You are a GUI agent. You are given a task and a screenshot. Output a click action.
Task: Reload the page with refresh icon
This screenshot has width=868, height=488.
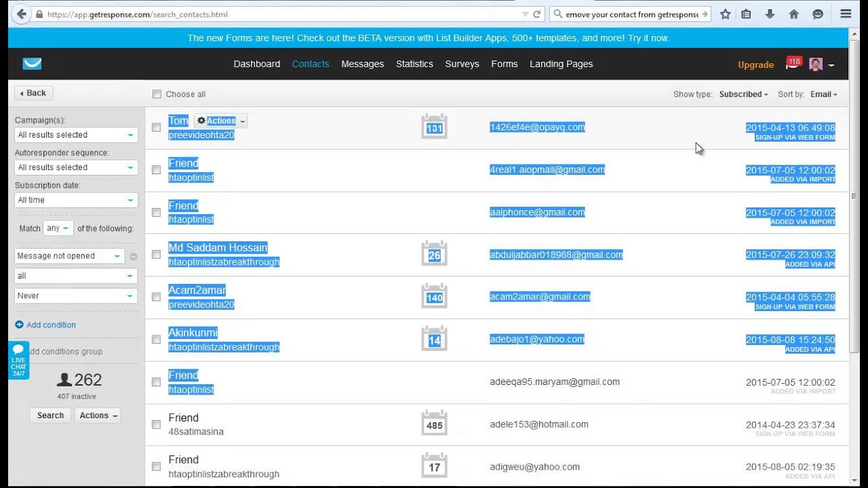click(537, 14)
